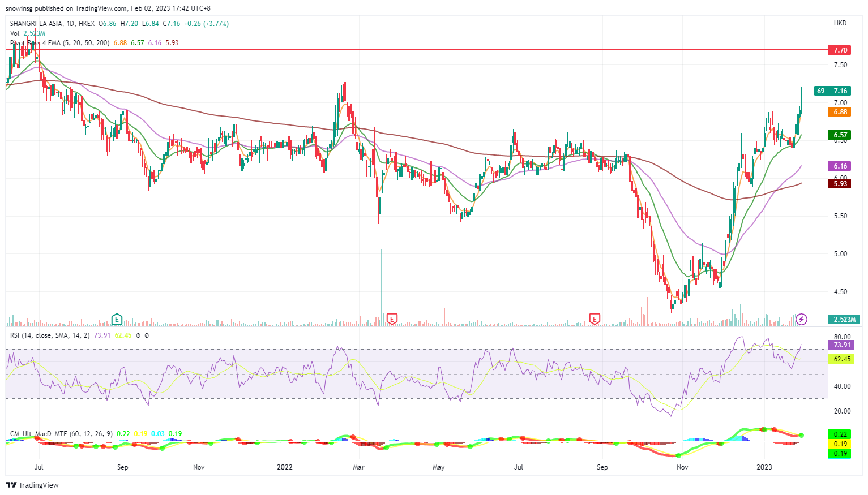The image size is (868, 495).
Task: Click the purple 6.16 label on price axis
Action: (x=840, y=166)
